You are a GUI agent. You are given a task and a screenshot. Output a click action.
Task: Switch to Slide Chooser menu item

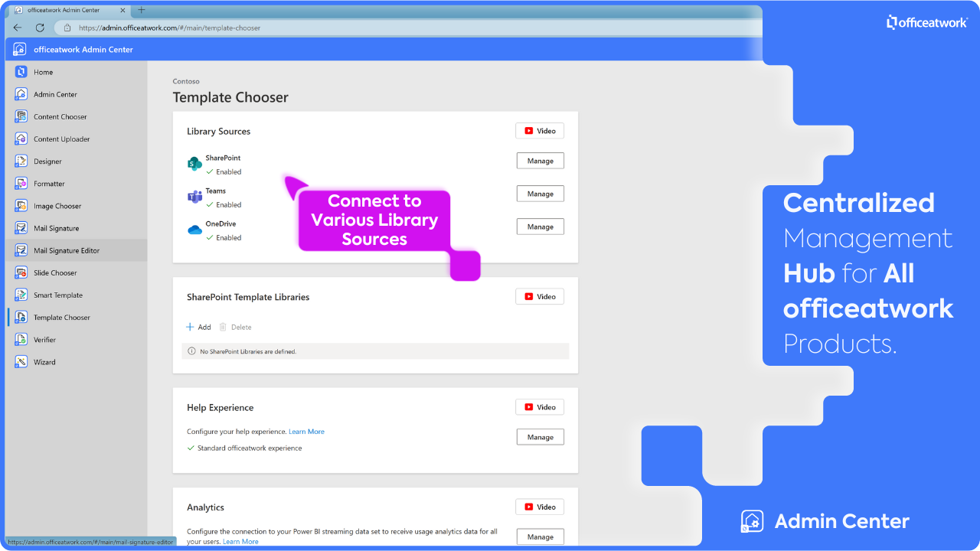[x=55, y=273]
